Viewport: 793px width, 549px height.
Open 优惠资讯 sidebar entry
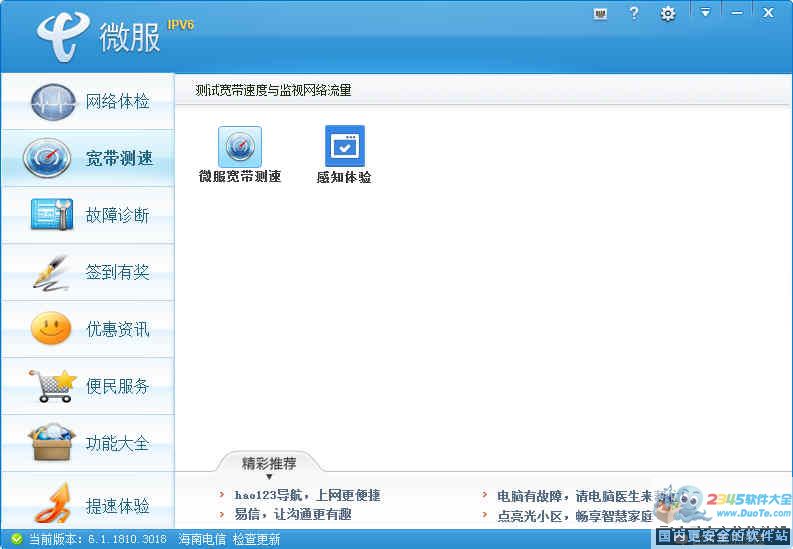pos(87,329)
